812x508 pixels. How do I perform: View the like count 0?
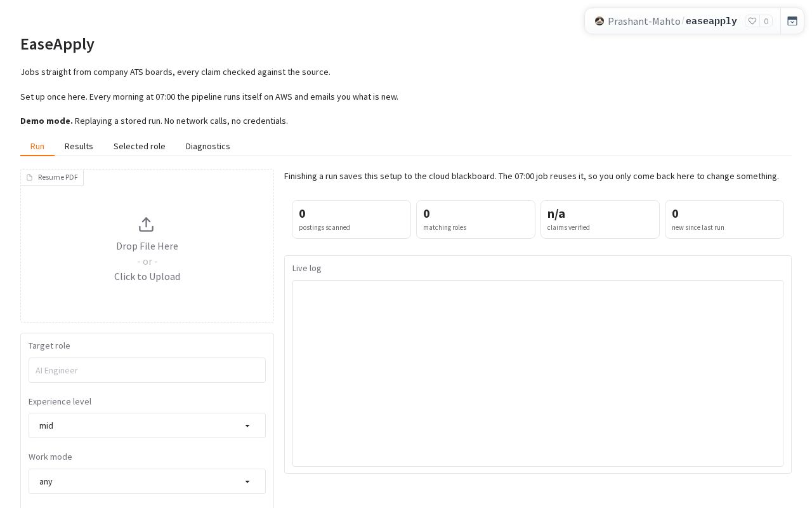tap(766, 21)
